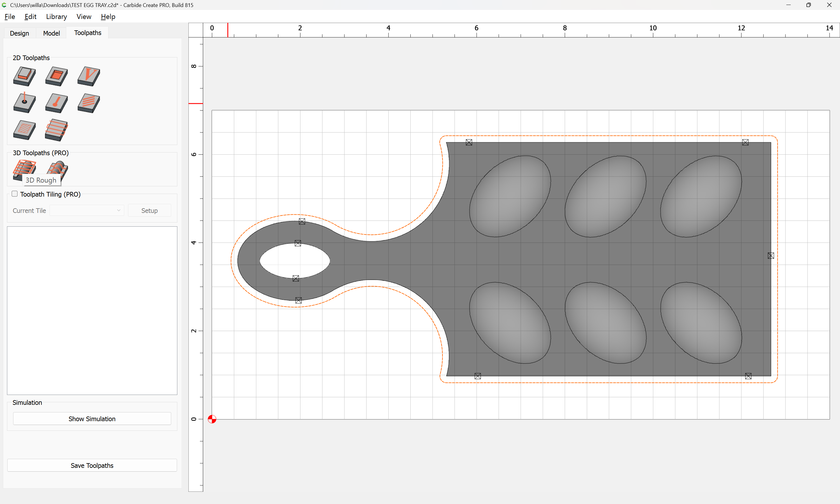Select the top-middle egg cavity
Image resolution: width=840 pixels, height=504 pixels.
tap(605, 196)
